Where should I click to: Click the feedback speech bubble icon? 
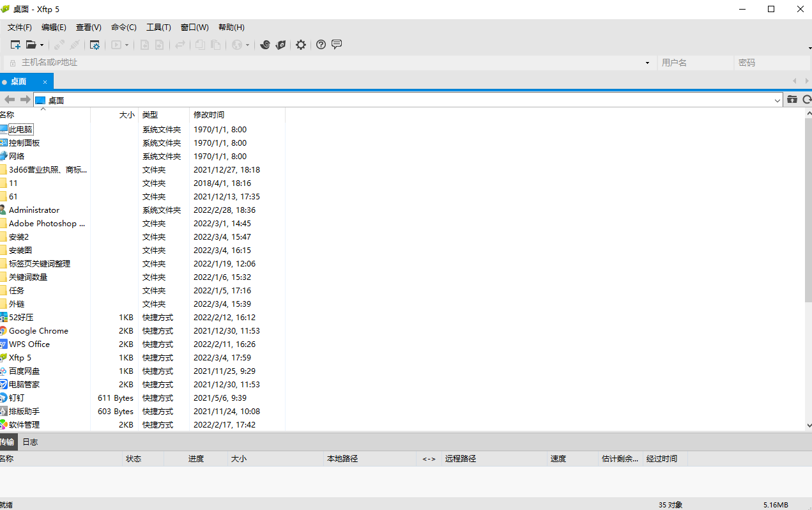click(x=337, y=45)
